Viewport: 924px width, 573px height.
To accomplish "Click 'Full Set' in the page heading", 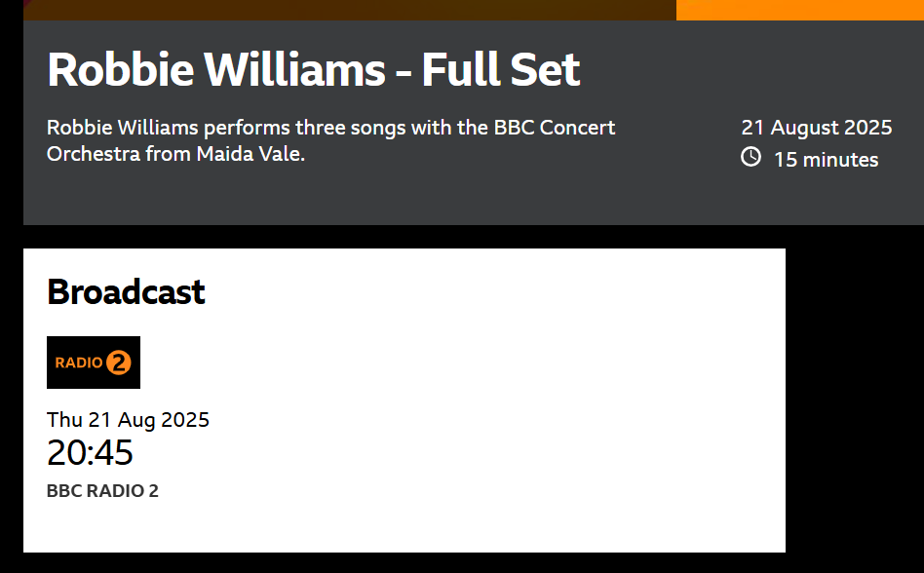I will coord(501,69).
